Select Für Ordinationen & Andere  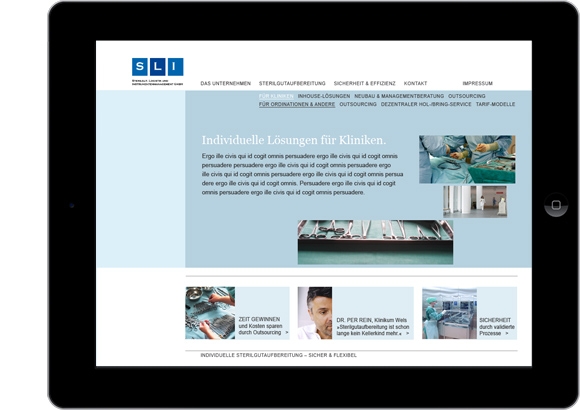[x=297, y=105]
